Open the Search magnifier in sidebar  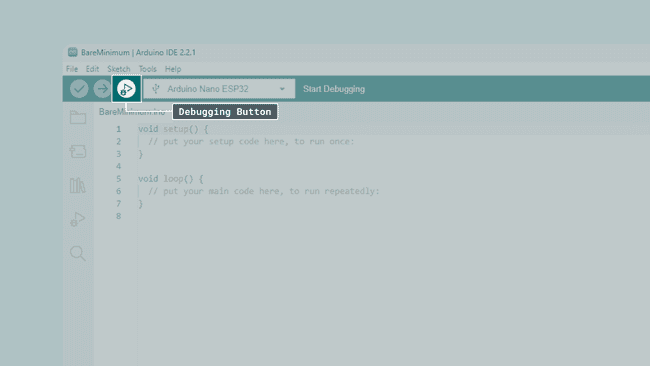coord(78,253)
